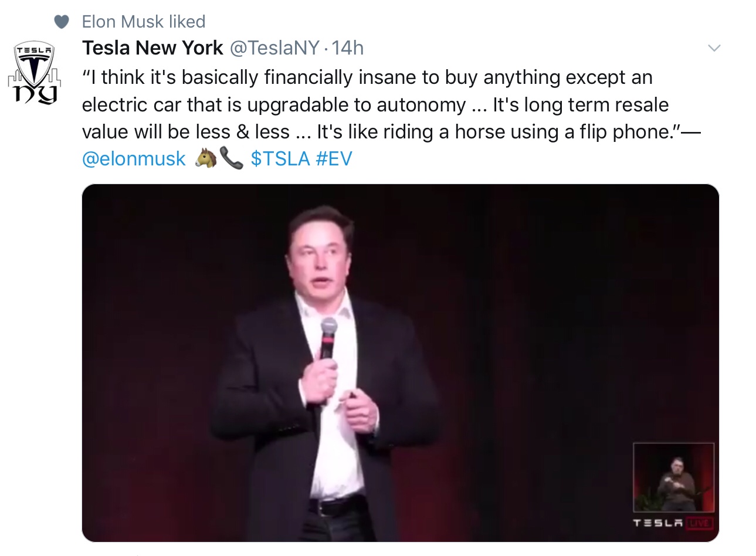Click the Elon Musk liked label
This screenshot has height=556, width=756.
coord(144,22)
